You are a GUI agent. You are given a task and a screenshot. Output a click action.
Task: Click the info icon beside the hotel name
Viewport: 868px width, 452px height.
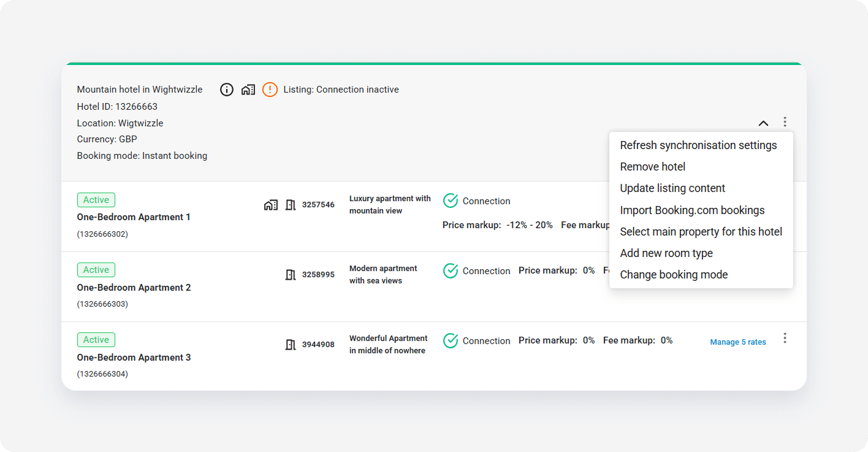coord(227,90)
